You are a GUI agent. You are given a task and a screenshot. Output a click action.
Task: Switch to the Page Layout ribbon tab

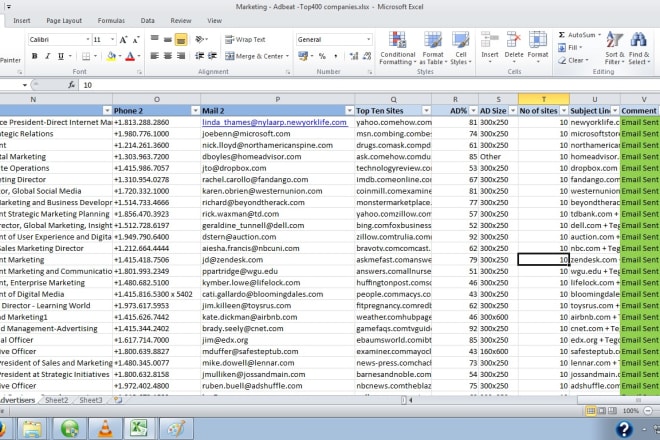click(x=64, y=20)
